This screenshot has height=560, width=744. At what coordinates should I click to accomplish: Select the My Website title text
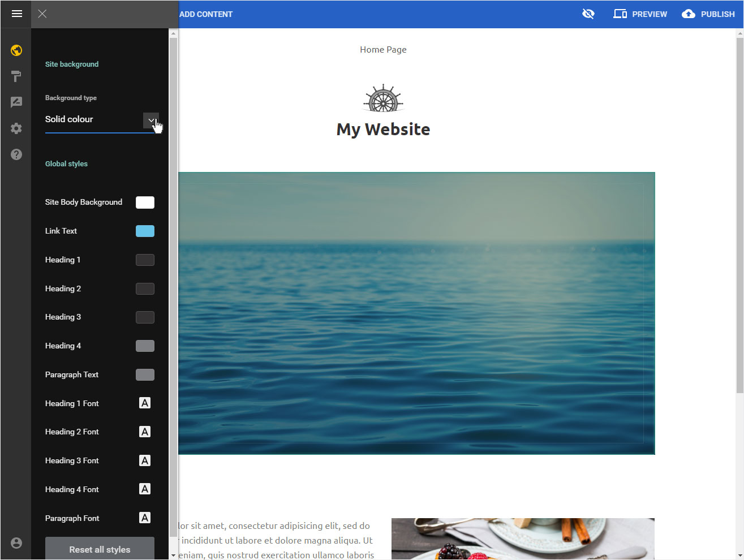point(384,130)
